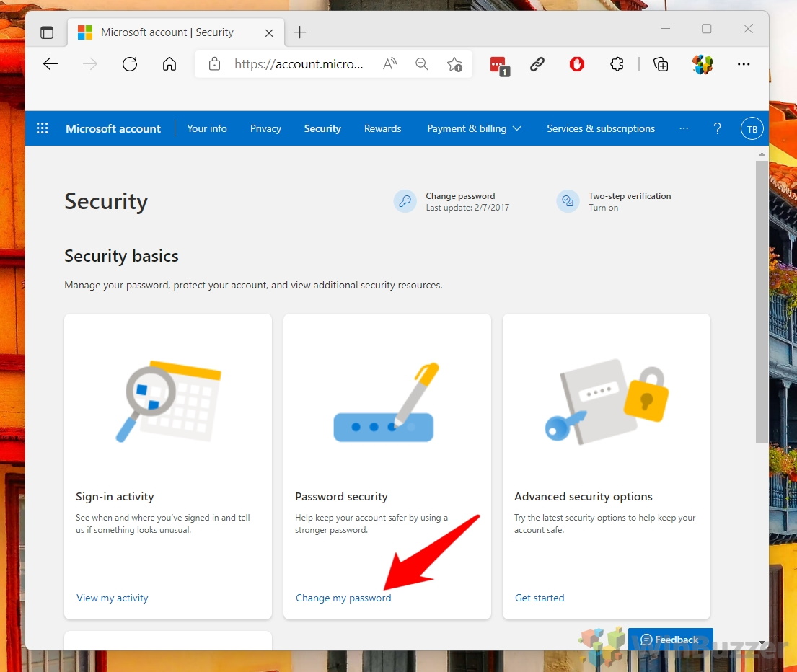Click the Advanced security options title

point(583,497)
